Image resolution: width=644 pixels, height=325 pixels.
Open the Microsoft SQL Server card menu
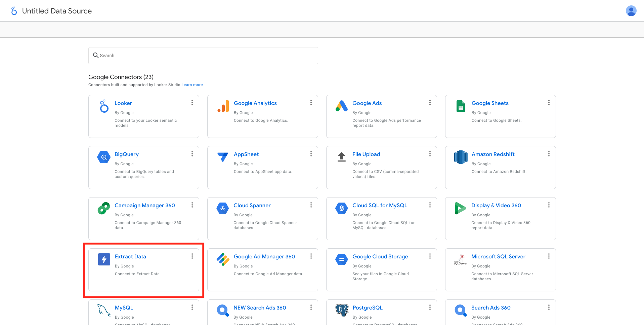(x=549, y=256)
